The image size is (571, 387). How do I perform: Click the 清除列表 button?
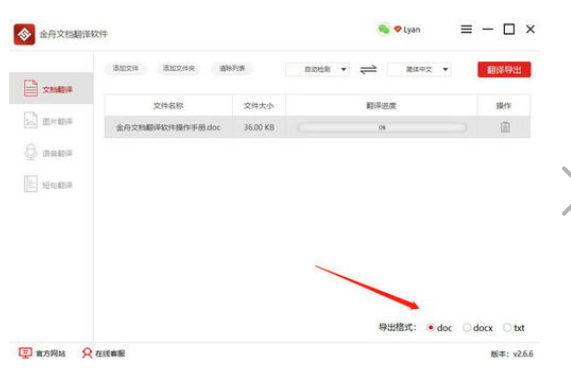[x=232, y=68]
